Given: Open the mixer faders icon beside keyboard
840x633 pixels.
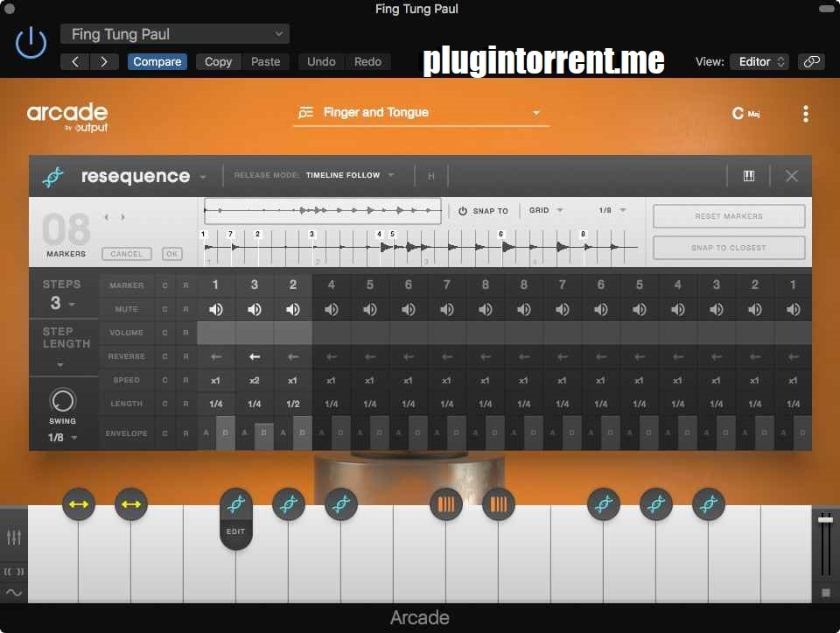Looking at the screenshot, I should pos(14,537).
